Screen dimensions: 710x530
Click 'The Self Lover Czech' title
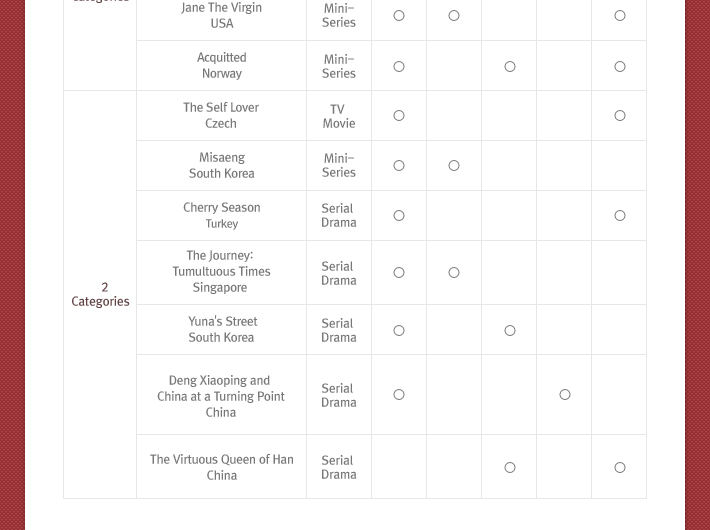[x=221, y=115]
